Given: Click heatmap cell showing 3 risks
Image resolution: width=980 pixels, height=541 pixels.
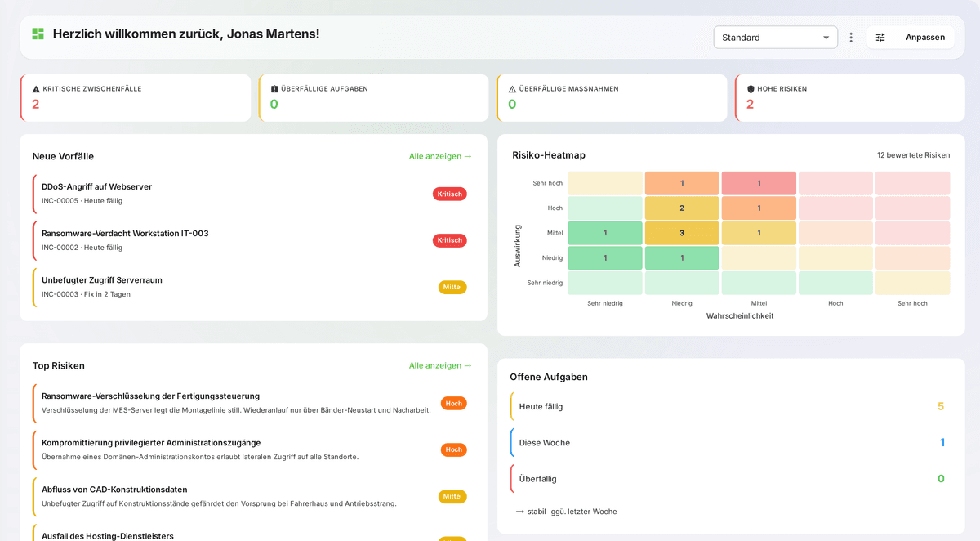Looking at the screenshot, I should [682, 233].
